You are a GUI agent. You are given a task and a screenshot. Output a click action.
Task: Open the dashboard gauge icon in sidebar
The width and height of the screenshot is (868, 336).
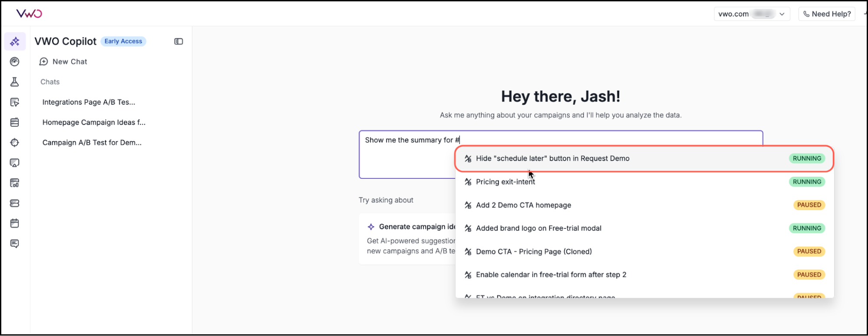click(x=15, y=62)
